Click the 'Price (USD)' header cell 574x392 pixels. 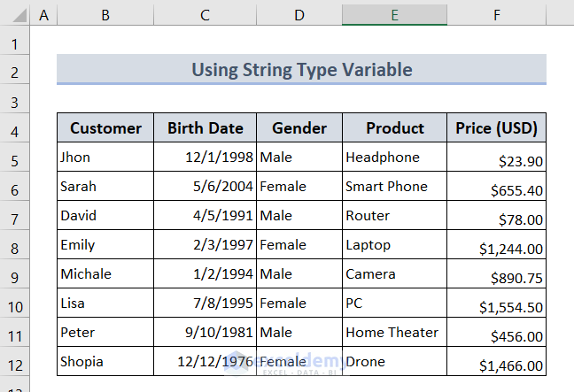[x=497, y=128]
